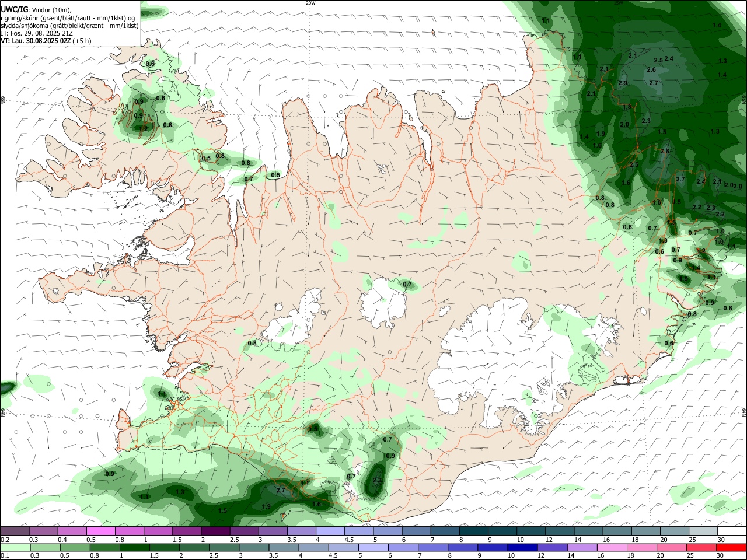This screenshot has width=747, height=560.
Task: Select the green 0.5–0.8 rain legend swatch
Action: tap(75, 547)
